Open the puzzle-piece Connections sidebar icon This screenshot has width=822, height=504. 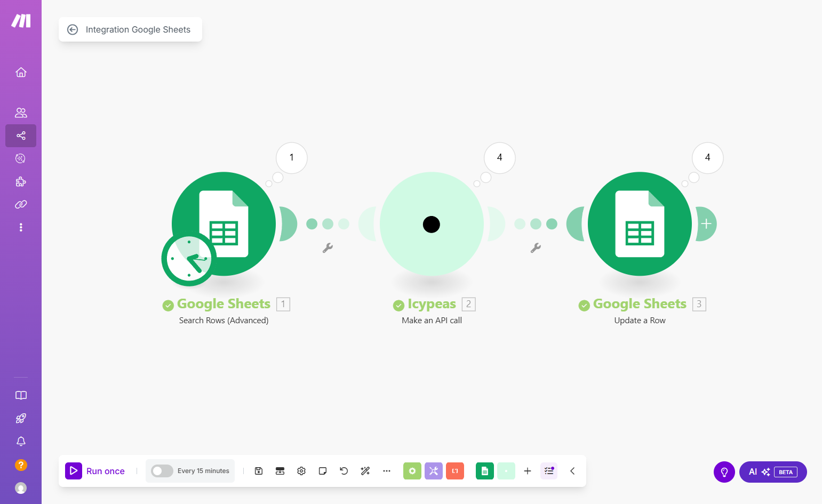tap(21, 181)
